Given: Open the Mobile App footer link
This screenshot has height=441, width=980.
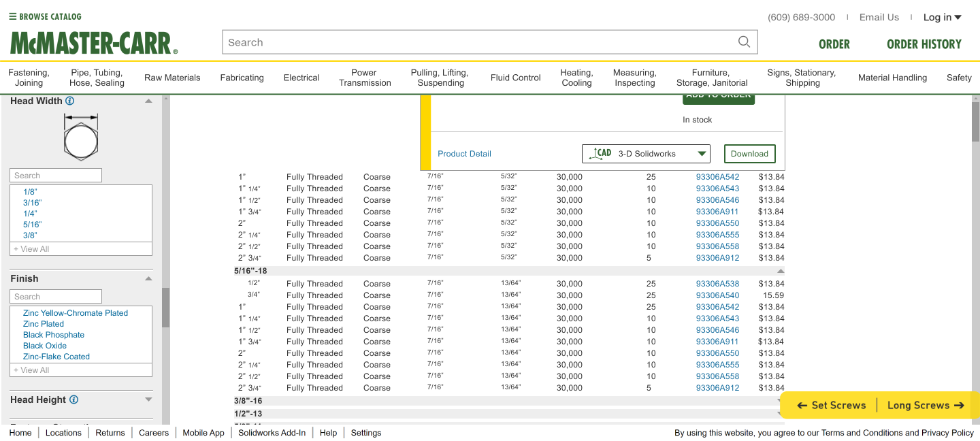Looking at the screenshot, I should 203,433.
